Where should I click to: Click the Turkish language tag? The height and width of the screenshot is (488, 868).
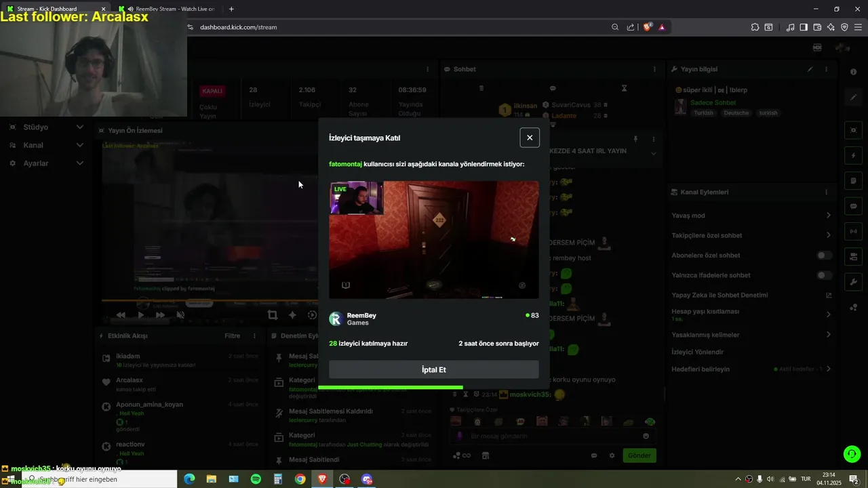click(703, 113)
